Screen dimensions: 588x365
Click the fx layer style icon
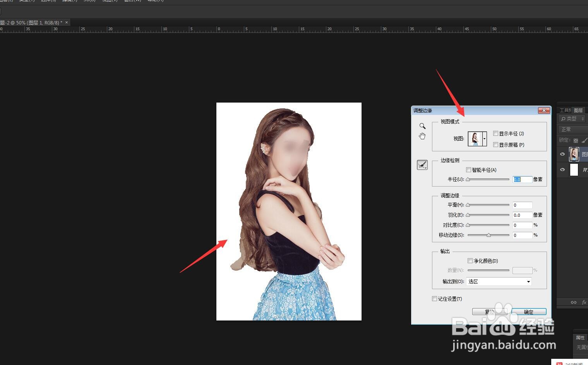tap(584, 302)
